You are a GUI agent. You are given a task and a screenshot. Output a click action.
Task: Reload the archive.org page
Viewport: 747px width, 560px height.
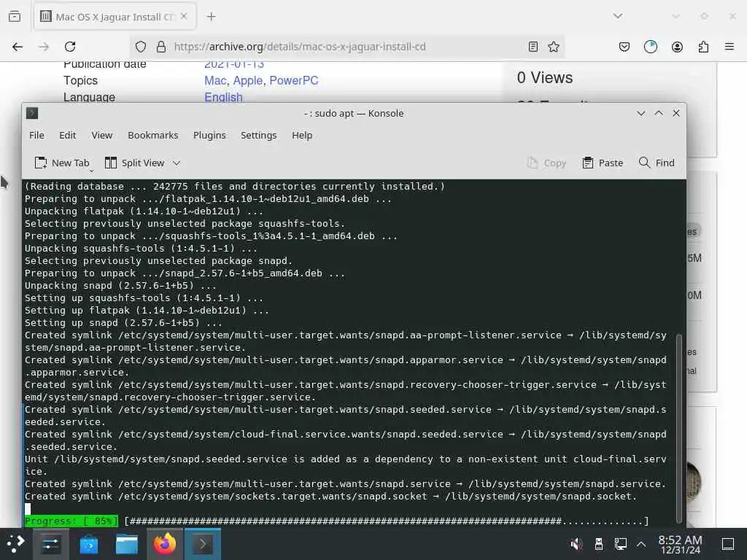tap(70, 47)
